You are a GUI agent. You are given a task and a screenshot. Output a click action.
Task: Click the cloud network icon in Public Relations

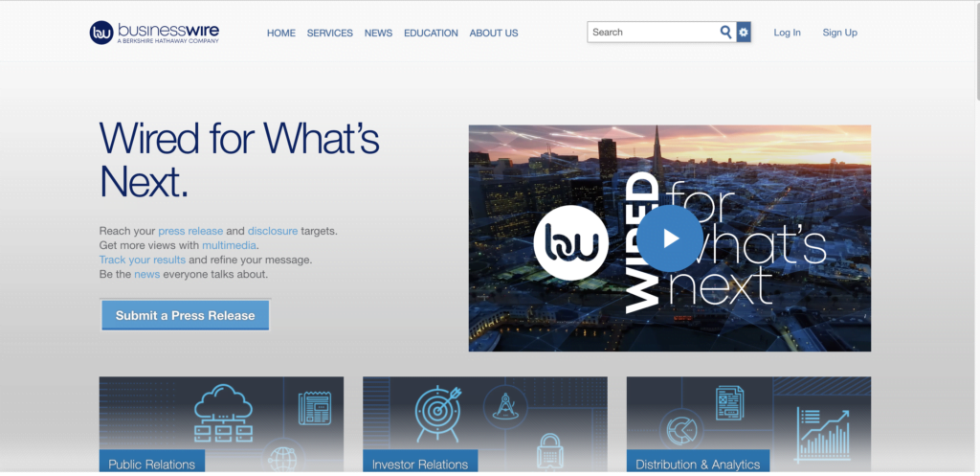(x=223, y=414)
